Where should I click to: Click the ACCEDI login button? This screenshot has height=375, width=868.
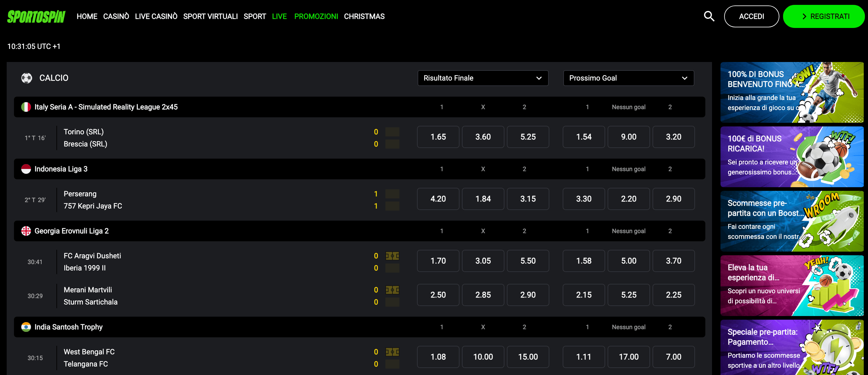751,16
